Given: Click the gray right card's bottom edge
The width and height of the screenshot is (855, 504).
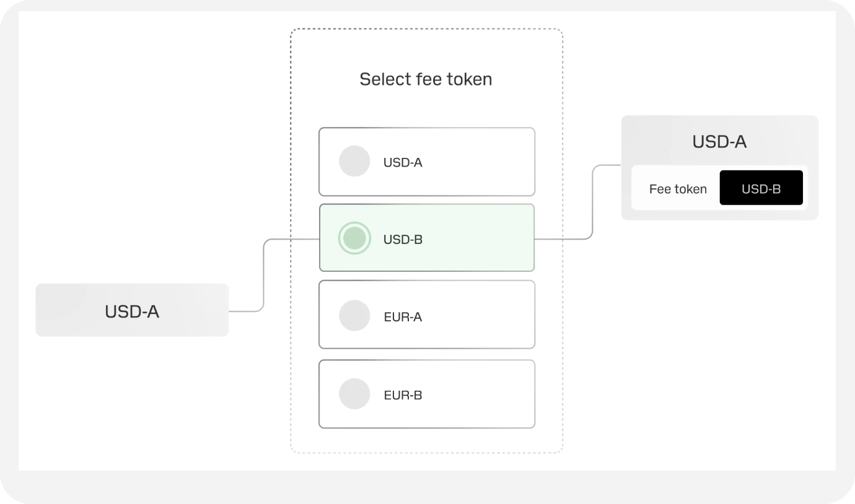Looking at the screenshot, I should [719, 218].
